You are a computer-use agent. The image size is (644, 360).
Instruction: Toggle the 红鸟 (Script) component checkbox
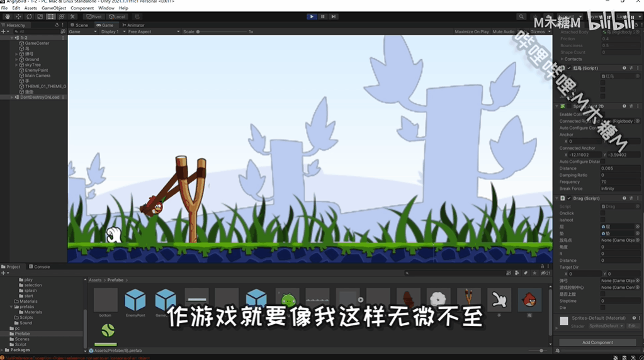coord(569,68)
